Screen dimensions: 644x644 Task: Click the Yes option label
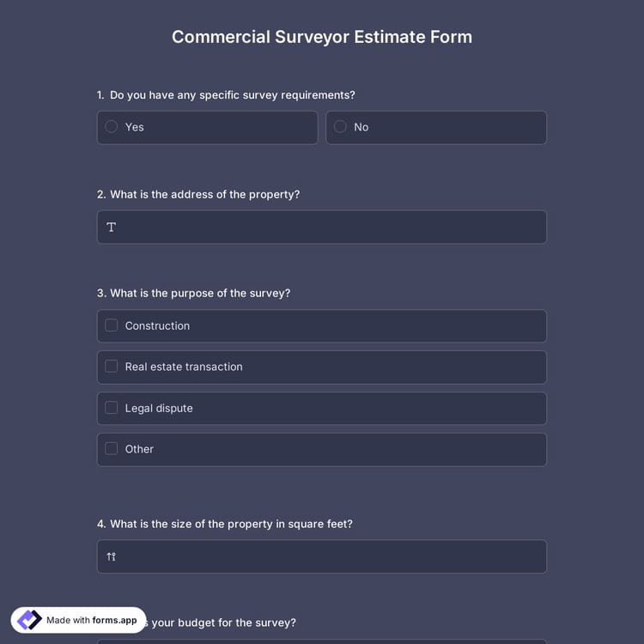(x=135, y=127)
